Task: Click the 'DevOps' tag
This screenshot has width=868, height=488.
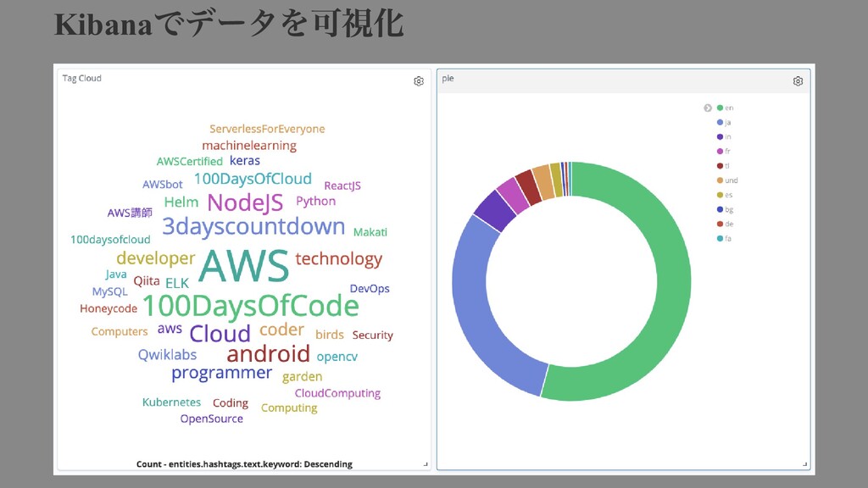Action: pos(370,289)
